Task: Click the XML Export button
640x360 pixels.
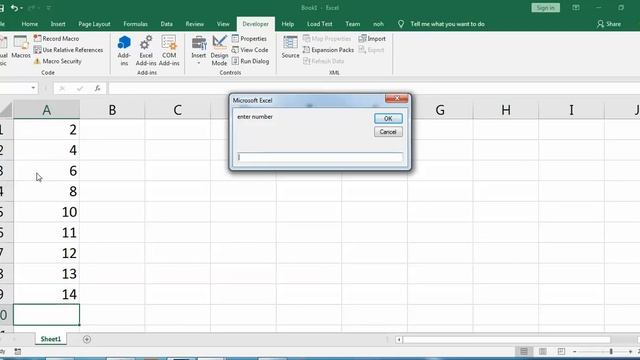Action: 371,50
